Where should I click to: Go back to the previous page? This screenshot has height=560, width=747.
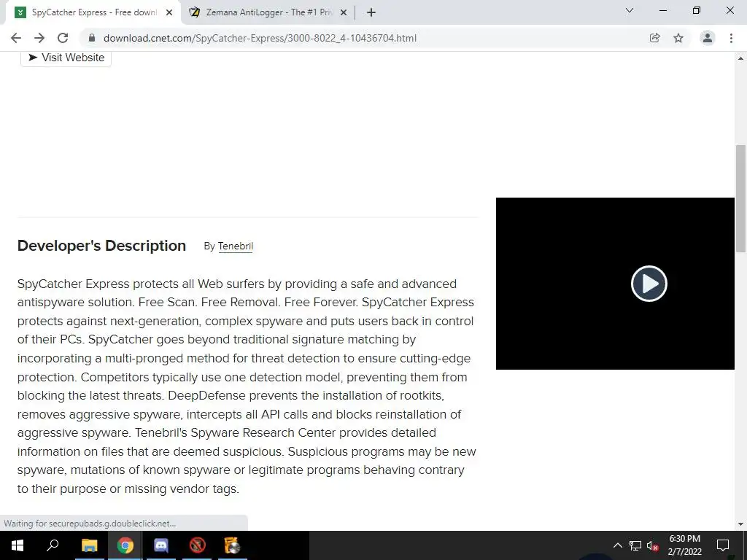click(x=16, y=38)
